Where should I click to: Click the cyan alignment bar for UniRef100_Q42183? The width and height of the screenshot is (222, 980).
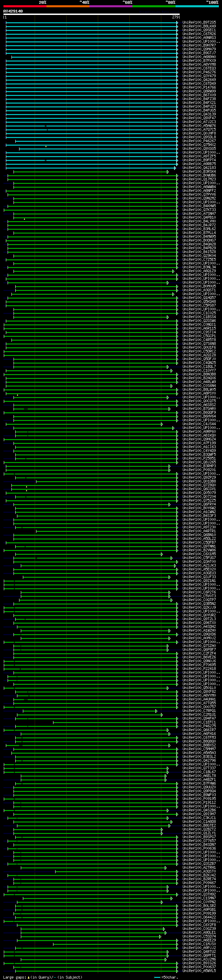click(91, 168)
